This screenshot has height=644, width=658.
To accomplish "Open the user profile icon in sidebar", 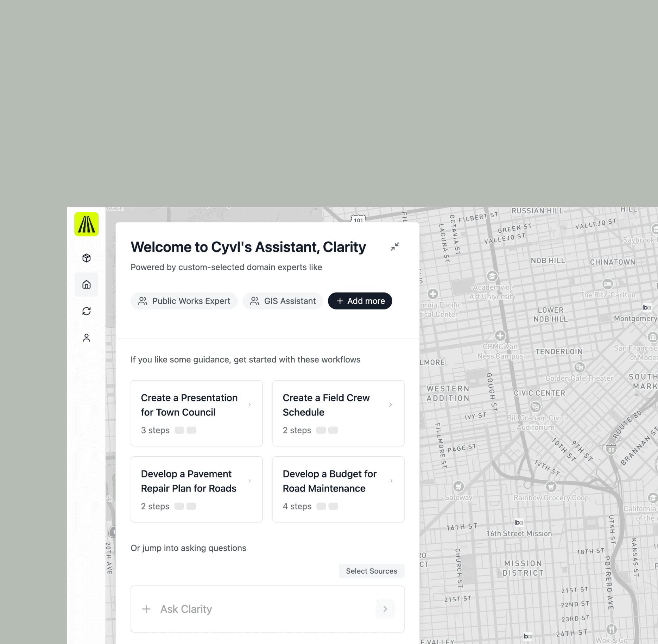I will (87, 338).
